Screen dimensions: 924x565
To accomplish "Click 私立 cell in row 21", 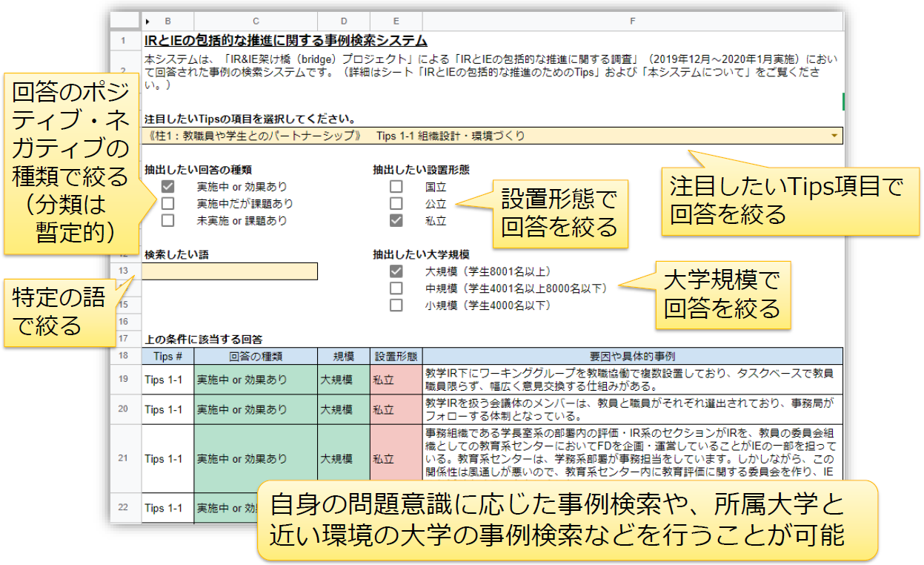I will 396,459.
